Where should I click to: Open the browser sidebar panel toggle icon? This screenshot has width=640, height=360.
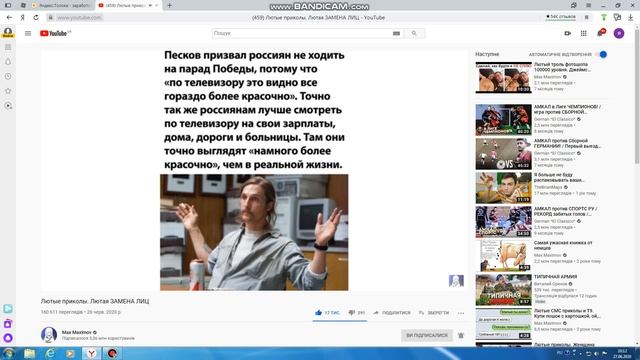click(8, 5)
